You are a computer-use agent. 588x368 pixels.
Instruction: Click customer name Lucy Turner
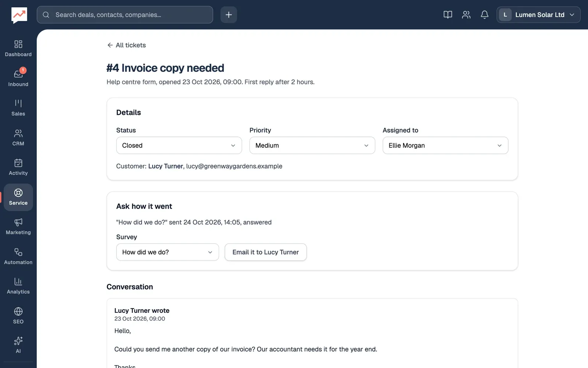click(165, 166)
